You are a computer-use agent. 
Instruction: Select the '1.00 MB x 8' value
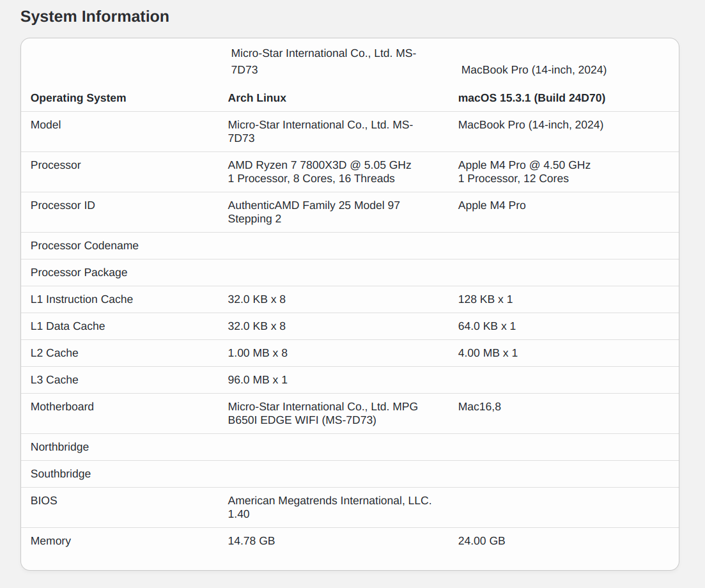click(258, 353)
